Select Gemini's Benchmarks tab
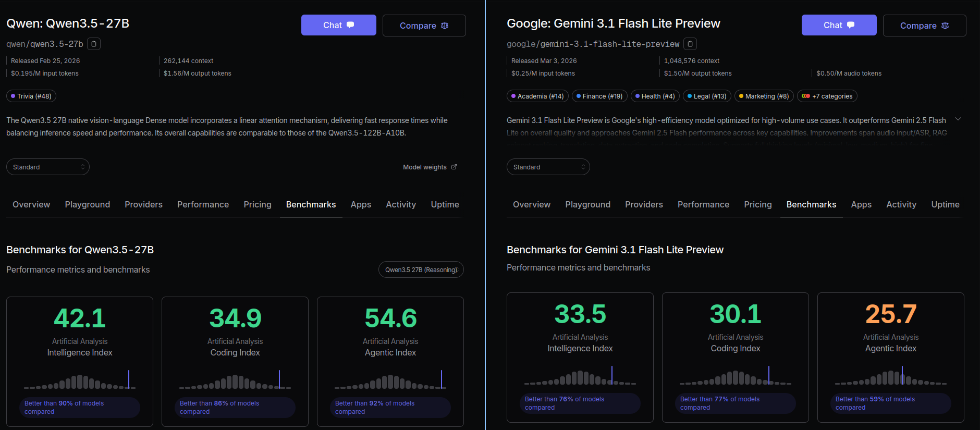 click(x=812, y=205)
